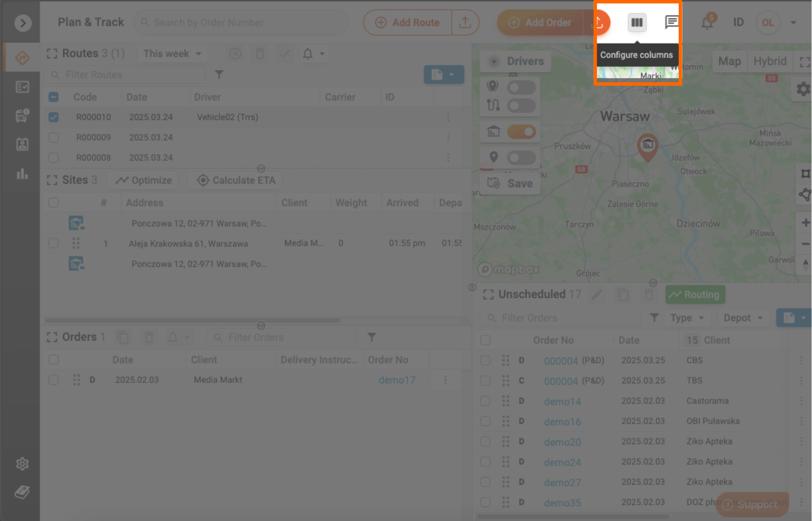Focus Search by Order Number field
The height and width of the screenshot is (521, 812).
pos(241,23)
